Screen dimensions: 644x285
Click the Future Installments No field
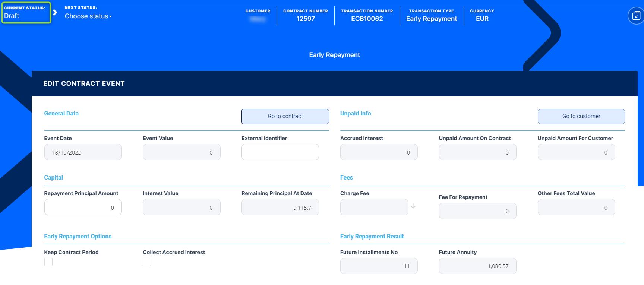coord(379,266)
